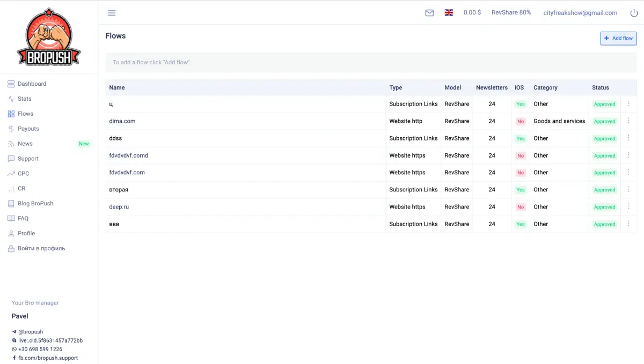This screenshot has height=364, width=644.
Task: Go to Stats in the sidebar
Action: tap(24, 99)
